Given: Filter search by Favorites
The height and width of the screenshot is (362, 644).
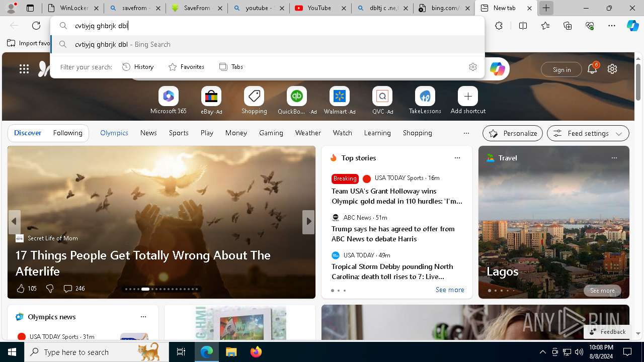Looking at the screenshot, I should (x=186, y=67).
